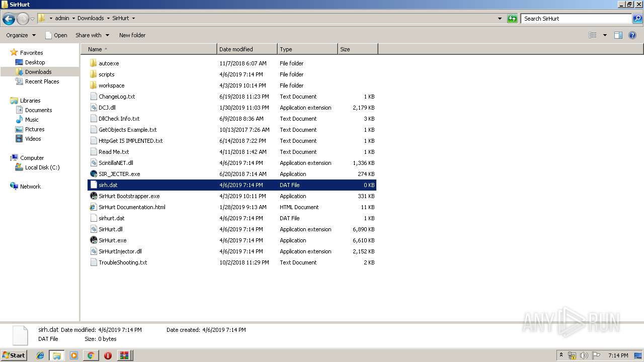Expand dropdown arrow after admin path
Screen dimensions: 644x362
(x=73, y=18)
